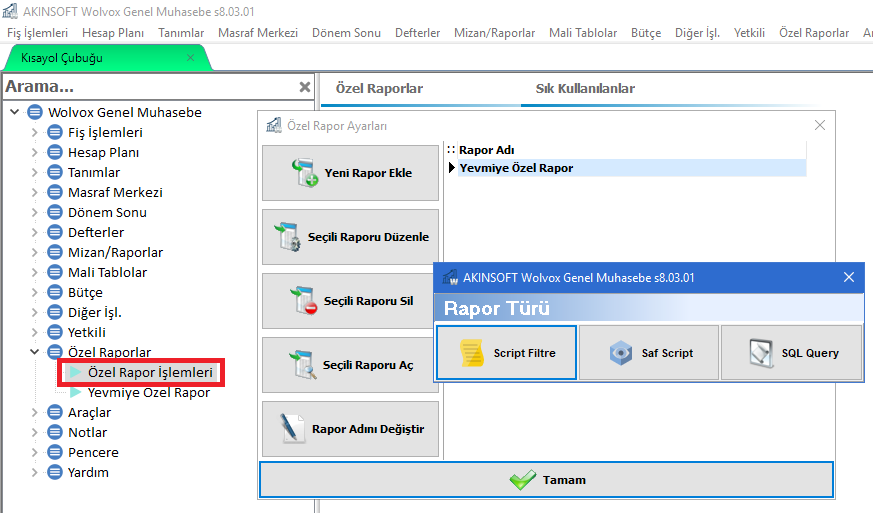
Task: Expand the Hesap Planı tree branch
Action: 35,152
